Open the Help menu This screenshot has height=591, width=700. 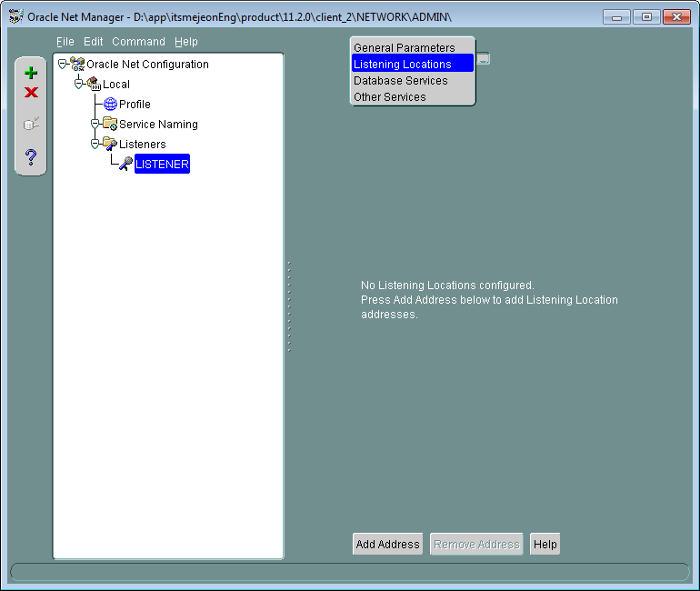pyautogui.click(x=186, y=42)
